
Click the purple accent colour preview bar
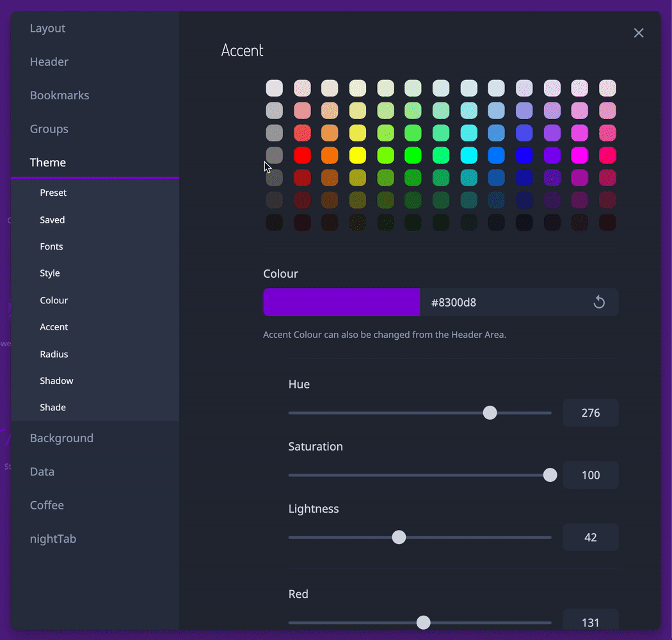coord(342,302)
